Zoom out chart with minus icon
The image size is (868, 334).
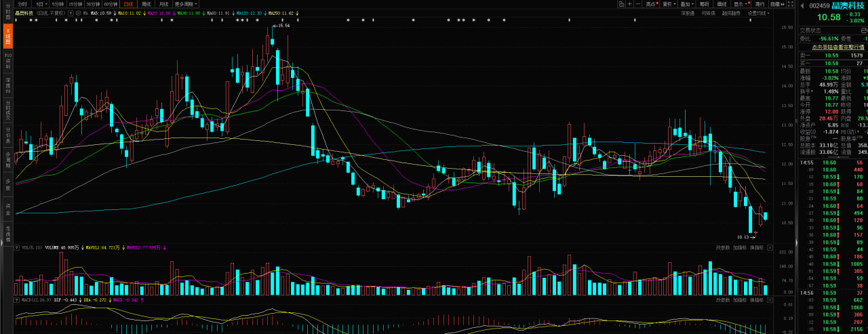(638, 4)
